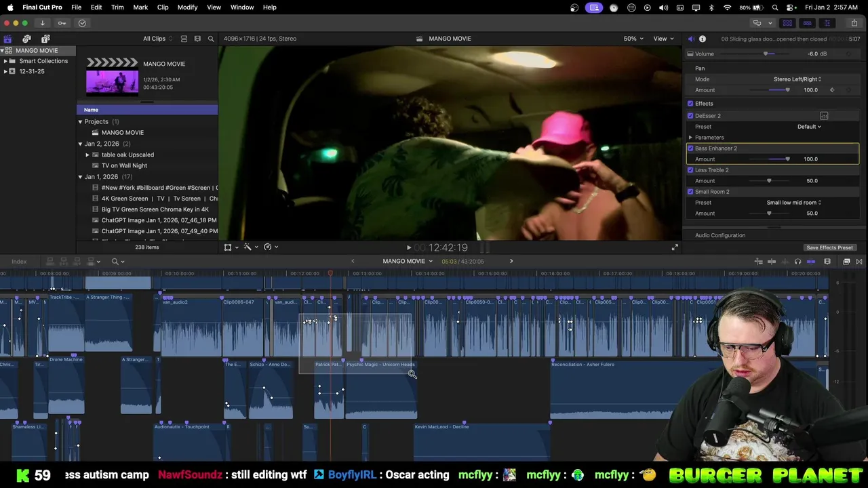868x488 pixels.
Task: Click the Share export icon
Action: tap(854, 23)
